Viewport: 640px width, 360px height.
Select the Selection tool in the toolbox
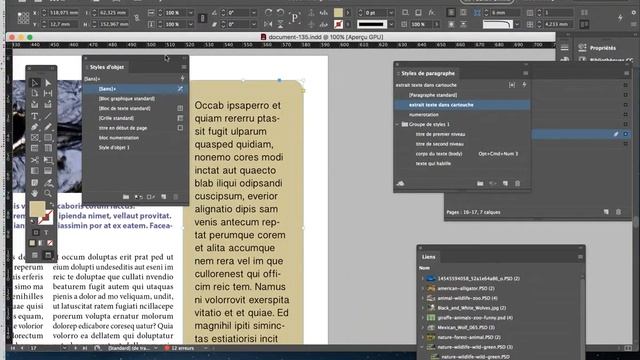coord(35,83)
